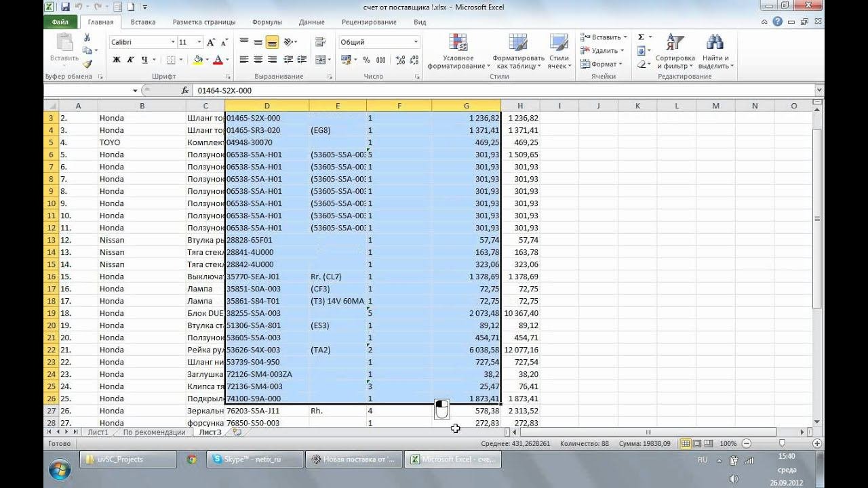Open Сортировка и фильтр dropdown

pos(675,51)
